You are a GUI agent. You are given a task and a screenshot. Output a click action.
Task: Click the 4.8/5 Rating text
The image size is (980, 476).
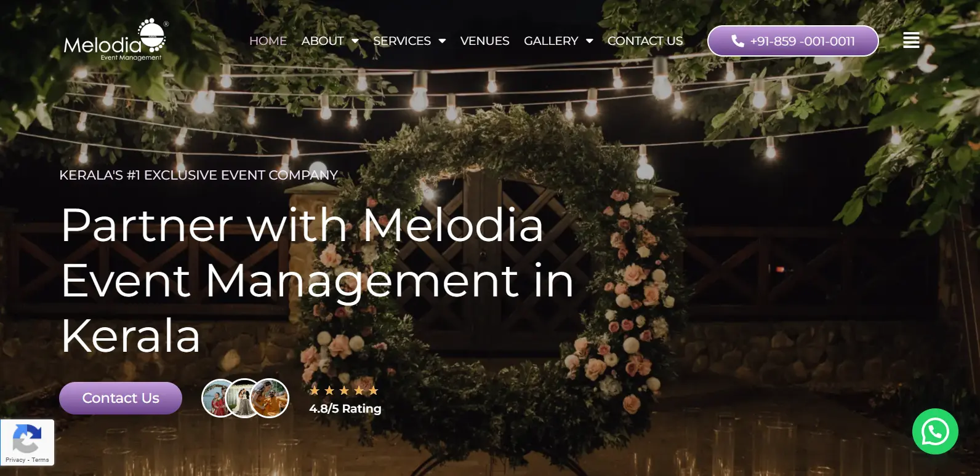345,409
